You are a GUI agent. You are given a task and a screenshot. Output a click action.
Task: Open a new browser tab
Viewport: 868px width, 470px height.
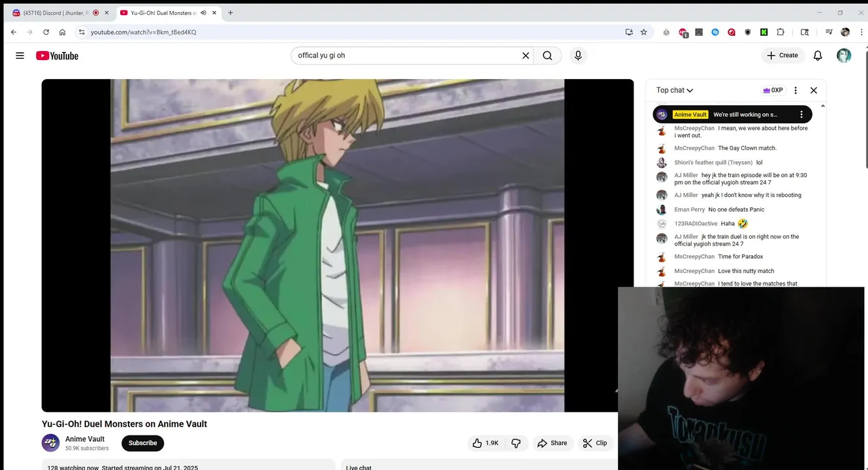231,12
